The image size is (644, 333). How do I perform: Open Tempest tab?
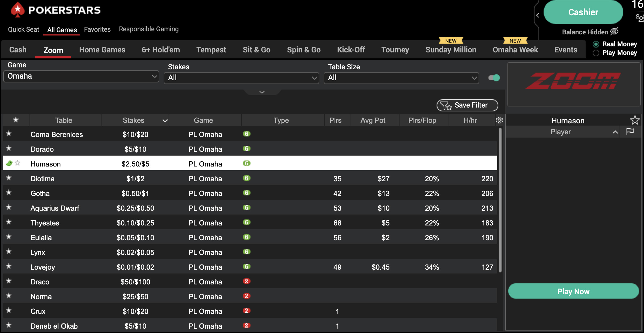pyautogui.click(x=211, y=50)
